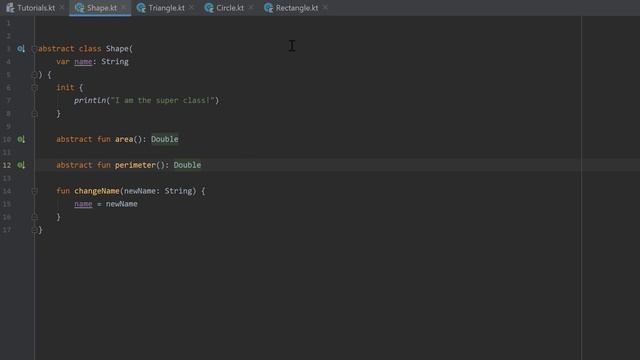Toggle fold end marker of init block at line 8

tap(35, 114)
